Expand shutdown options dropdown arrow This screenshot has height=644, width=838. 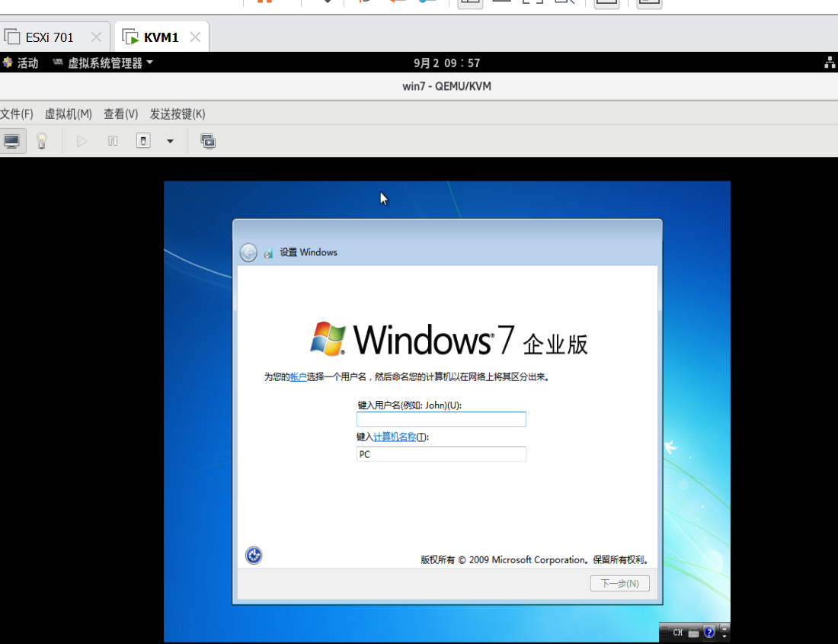click(x=170, y=141)
